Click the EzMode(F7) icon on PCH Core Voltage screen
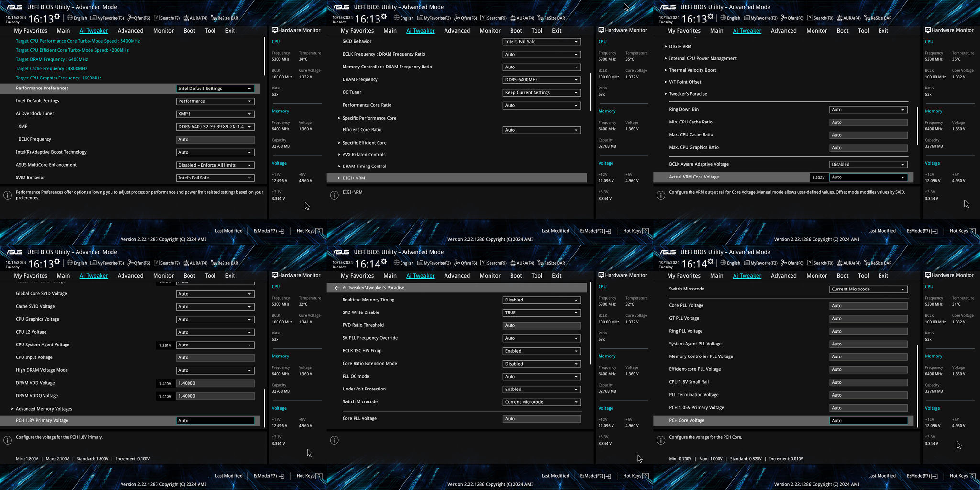This screenshot has width=980, height=490. click(x=935, y=476)
